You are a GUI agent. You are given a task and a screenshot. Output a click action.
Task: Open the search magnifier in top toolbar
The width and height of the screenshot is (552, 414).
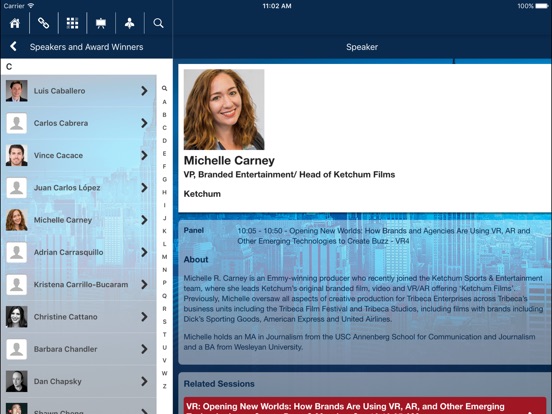(x=158, y=23)
